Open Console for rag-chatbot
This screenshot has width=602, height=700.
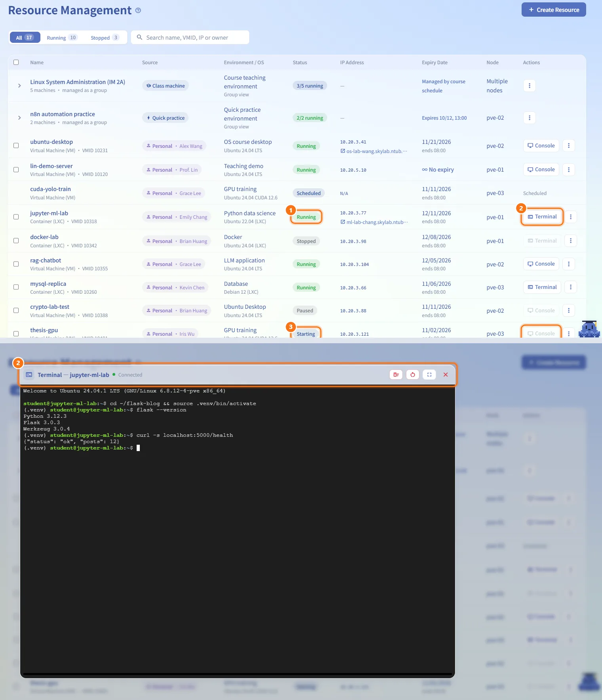(x=541, y=264)
